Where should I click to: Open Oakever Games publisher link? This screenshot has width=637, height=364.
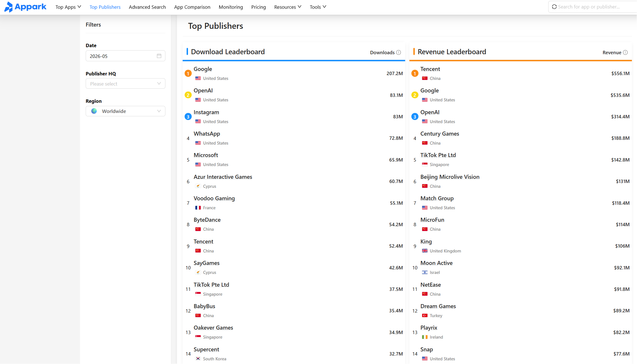(x=213, y=328)
